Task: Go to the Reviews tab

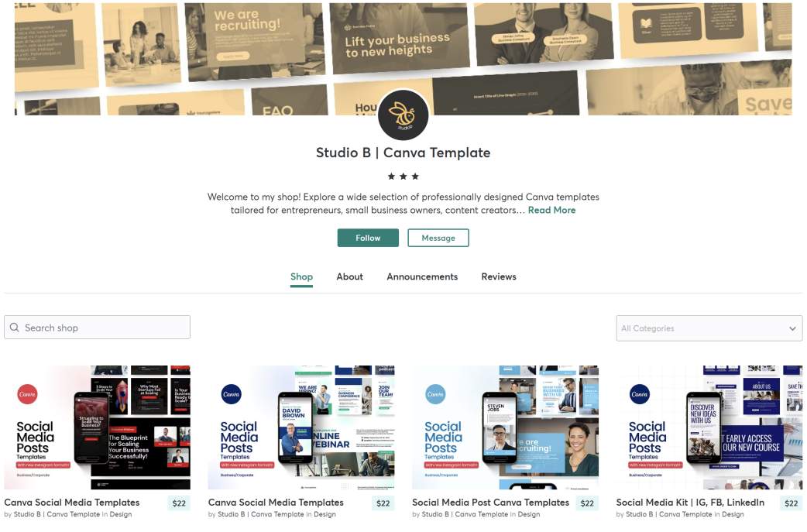Action: click(499, 276)
